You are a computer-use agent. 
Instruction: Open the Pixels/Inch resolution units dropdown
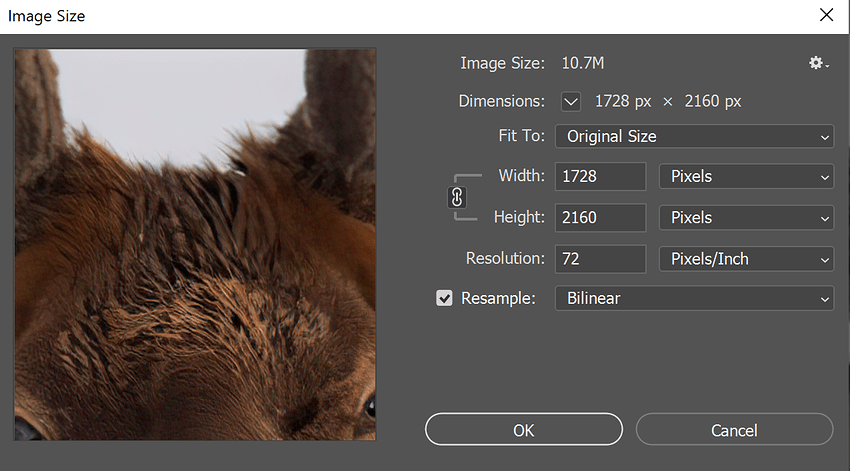tap(746, 259)
